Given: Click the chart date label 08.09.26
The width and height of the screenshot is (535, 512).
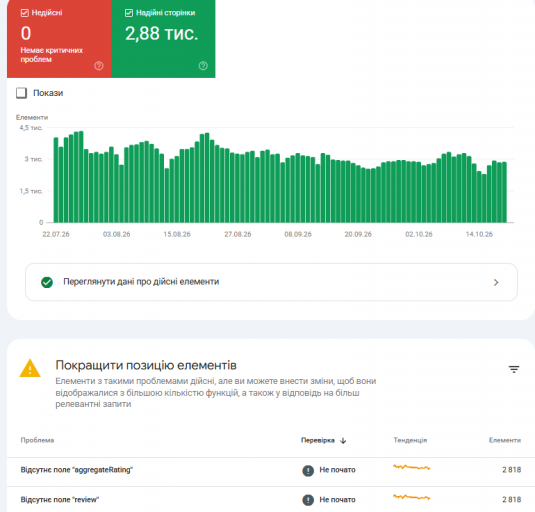Looking at the screenshot, I should (x=298, y=234).
